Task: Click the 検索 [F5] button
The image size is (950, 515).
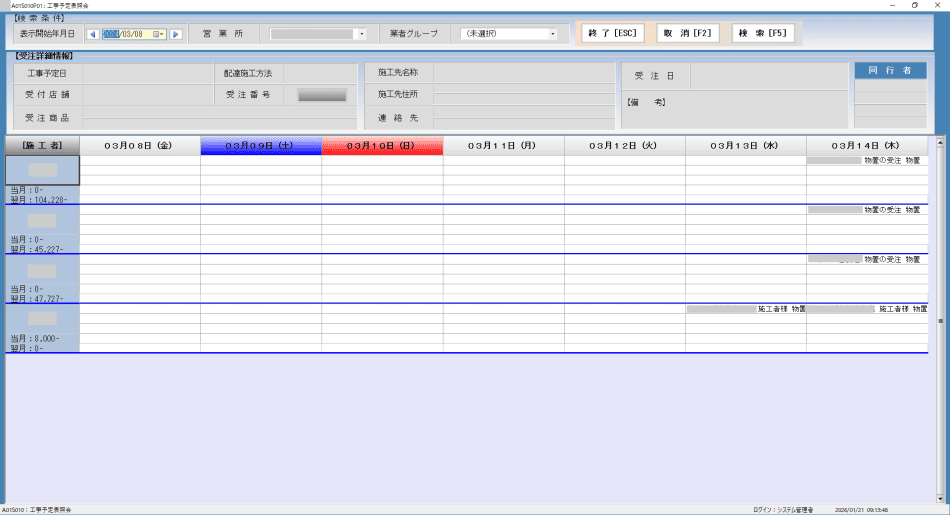Action: (x=763, y=33)
